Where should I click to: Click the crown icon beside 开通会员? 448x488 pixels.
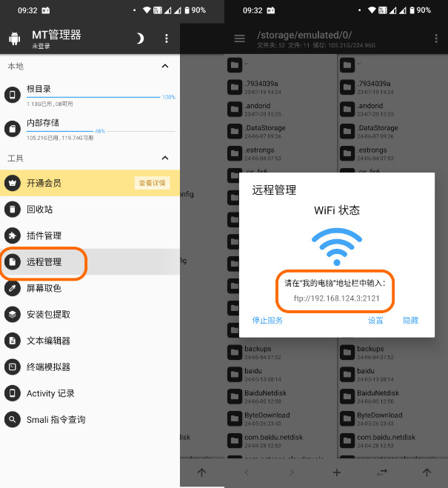pos(13,183)
